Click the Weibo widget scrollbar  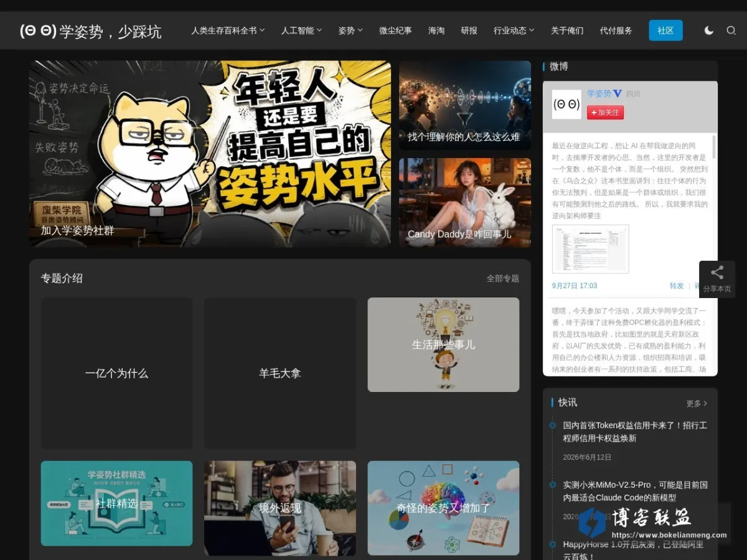(x=713, y=147)
